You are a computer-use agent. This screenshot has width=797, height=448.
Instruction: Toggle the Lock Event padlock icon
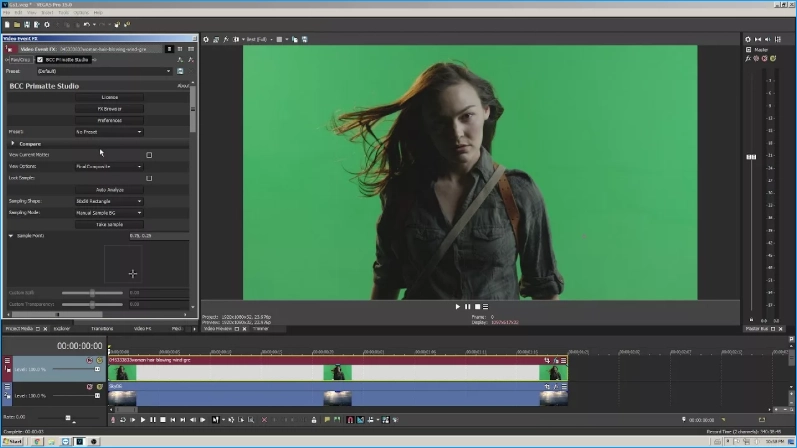[x=314, y=420]
